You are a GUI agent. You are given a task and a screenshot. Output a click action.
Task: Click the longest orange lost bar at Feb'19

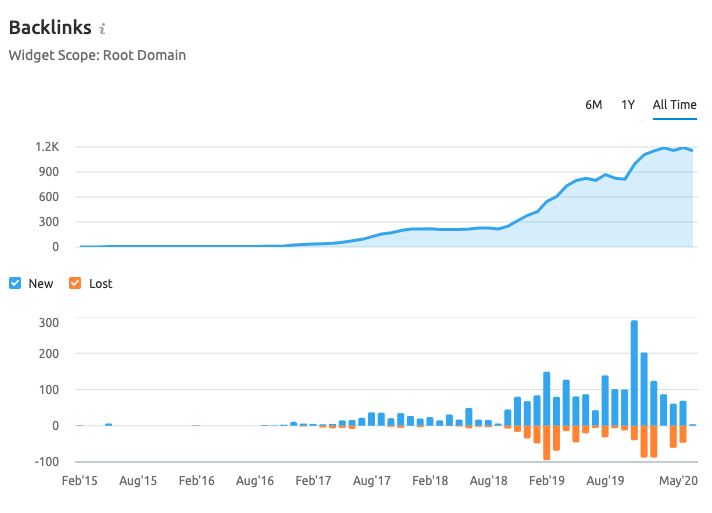(x=547, y=442)
